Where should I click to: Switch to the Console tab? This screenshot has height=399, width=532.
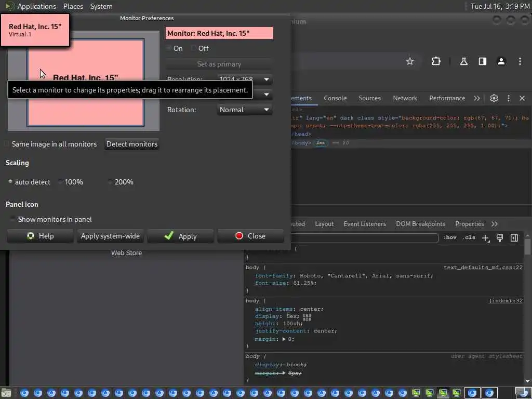pos(335,98)
